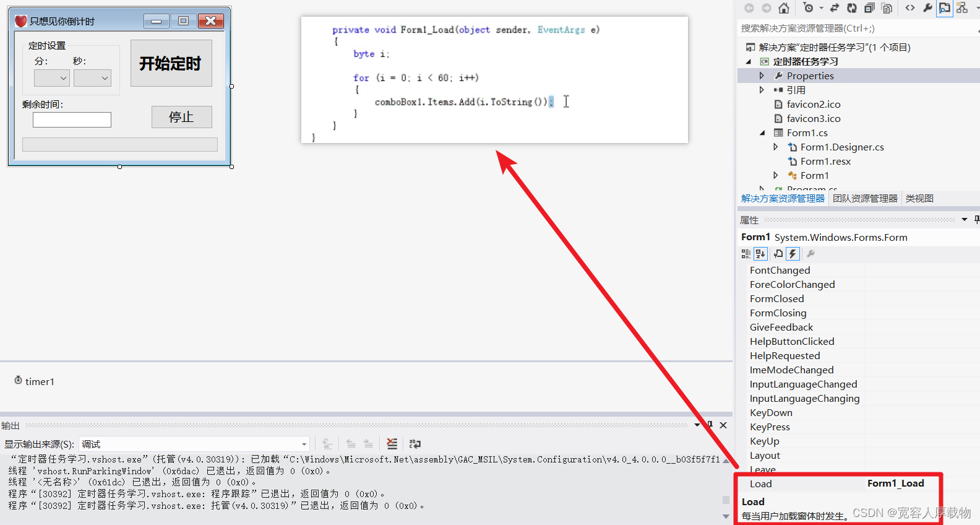Toggle the Preview Selected Items icon
980x525 pixels.
click(x=945, y=8)
